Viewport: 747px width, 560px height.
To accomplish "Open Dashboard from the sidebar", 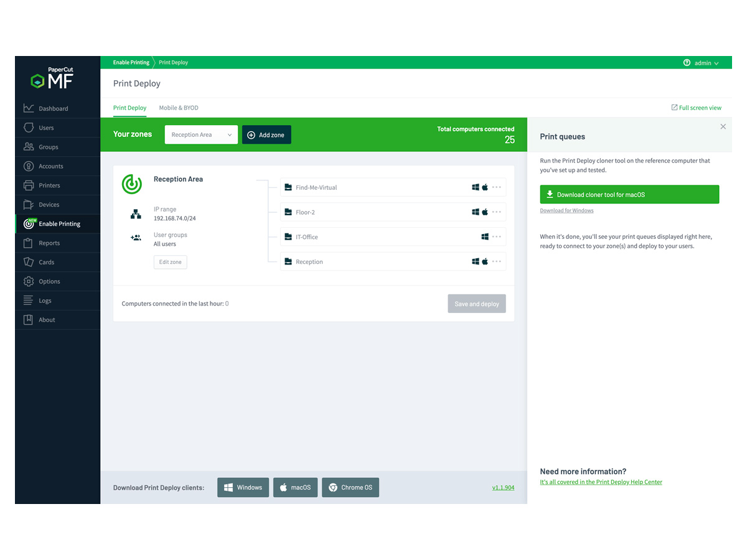I will (54, 108).
